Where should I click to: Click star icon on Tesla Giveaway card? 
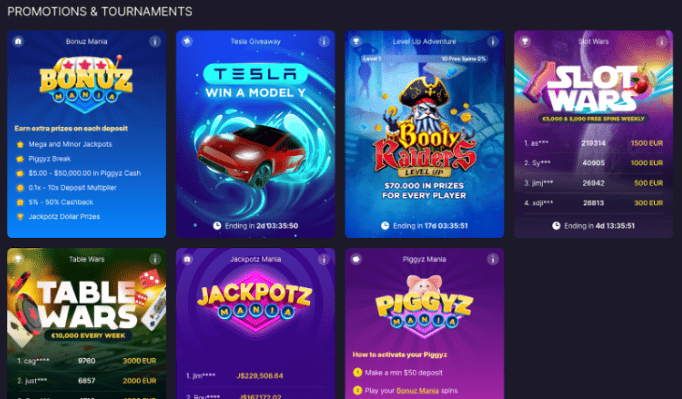pyautogui.click(x=187, y=41)
